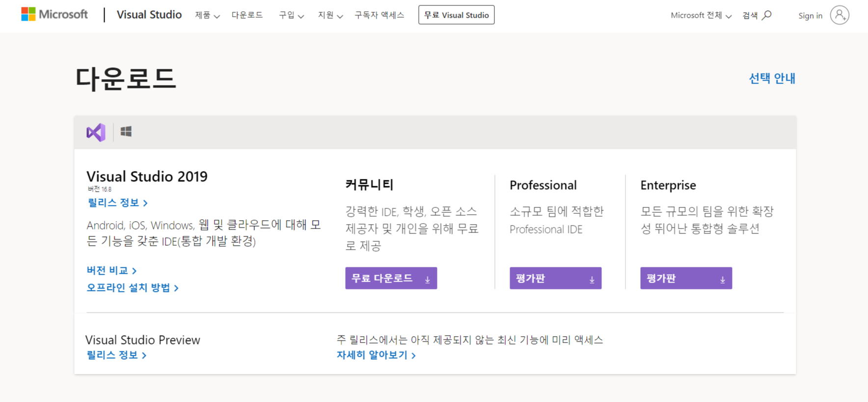868x402 pixels.
Task: Click the Visual Studio 2019 heading
Action: click(147, 176)
